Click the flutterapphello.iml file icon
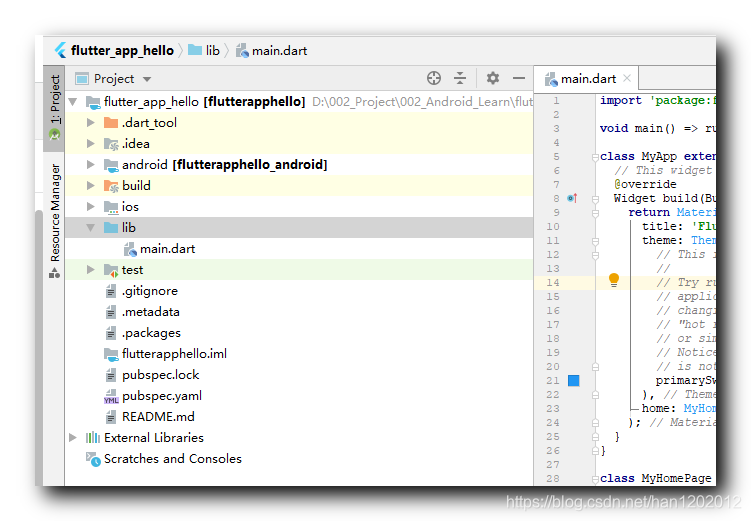Viewport: 751px width, 521px height. pyautogui.click(x=111, y=354)
